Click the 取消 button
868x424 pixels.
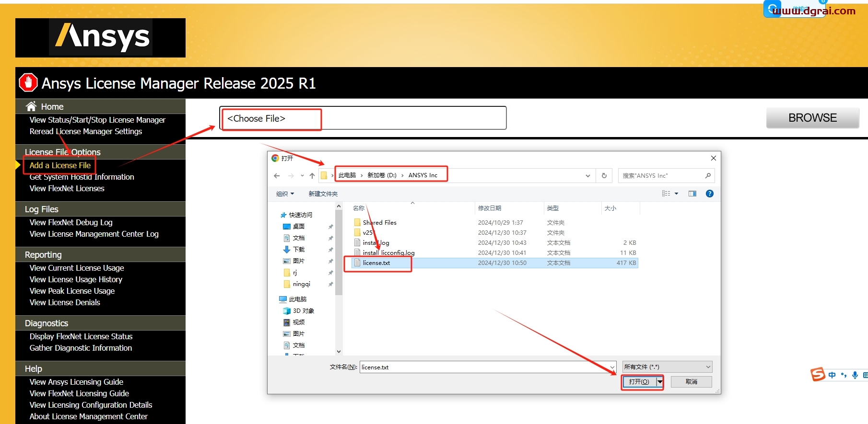(x=692, y=382)
